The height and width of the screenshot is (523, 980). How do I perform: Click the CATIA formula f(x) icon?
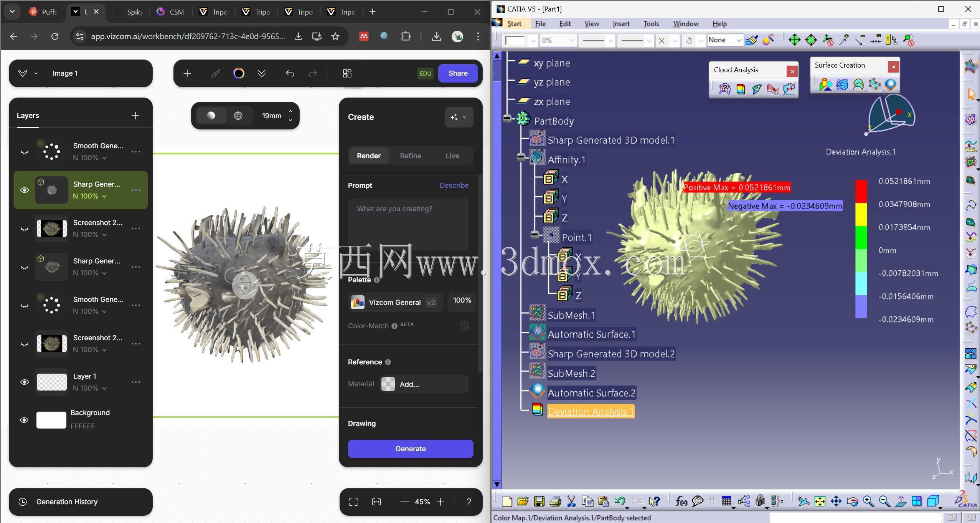(x=681, y=501)
